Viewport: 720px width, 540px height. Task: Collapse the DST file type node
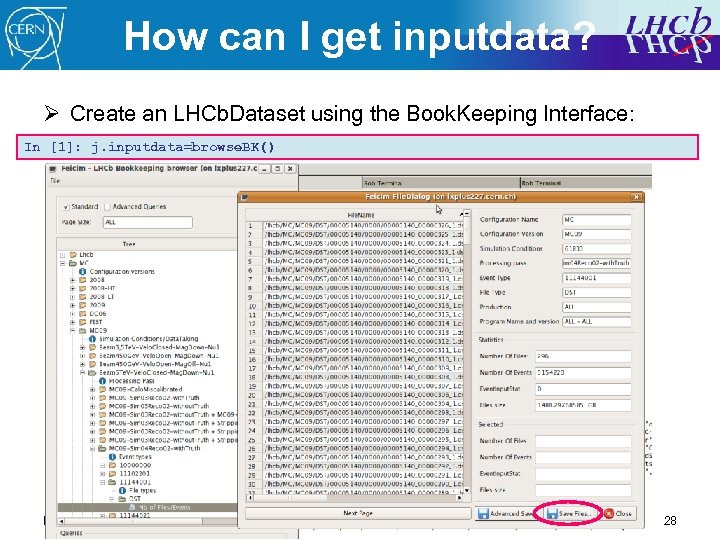click(x=112, y=499)
